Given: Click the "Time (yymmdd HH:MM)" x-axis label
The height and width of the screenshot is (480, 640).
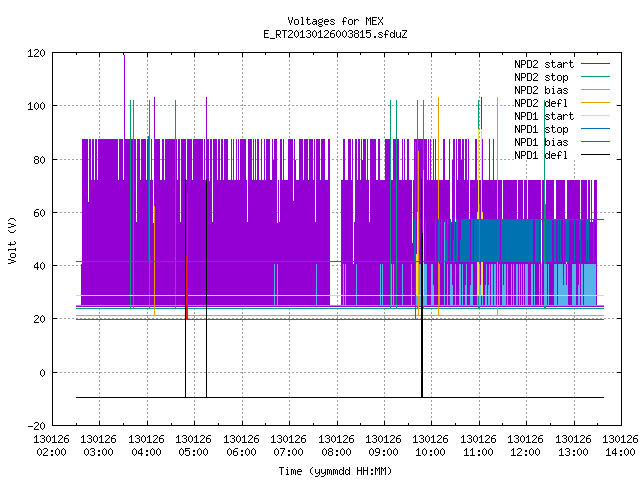Looking at the screenshot, I should point(335,471).
